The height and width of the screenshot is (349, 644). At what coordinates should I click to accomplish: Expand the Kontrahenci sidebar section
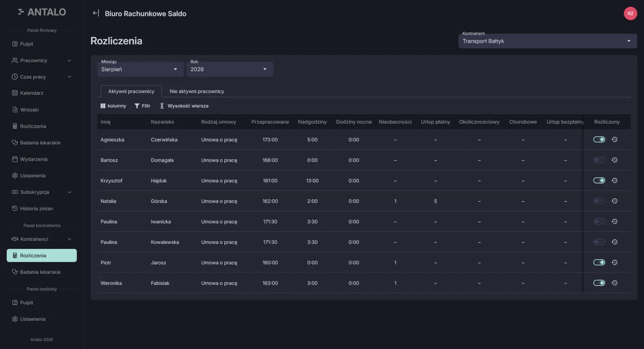(x=42, y=239)
